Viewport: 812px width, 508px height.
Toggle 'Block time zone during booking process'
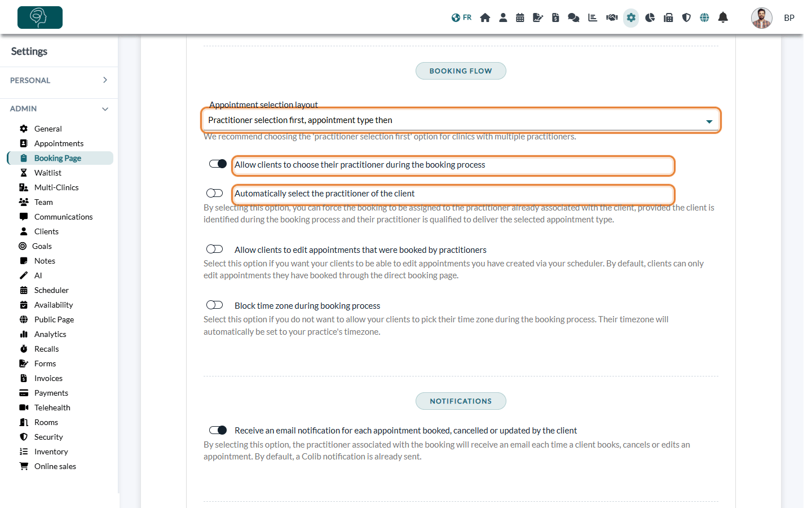pos(215,305)
